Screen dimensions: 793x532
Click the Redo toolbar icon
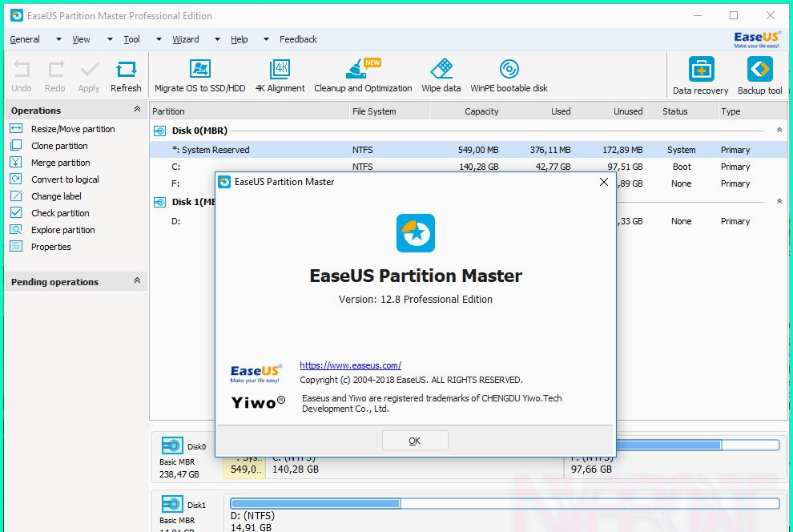pyautogui.click(x=55, y=76)
